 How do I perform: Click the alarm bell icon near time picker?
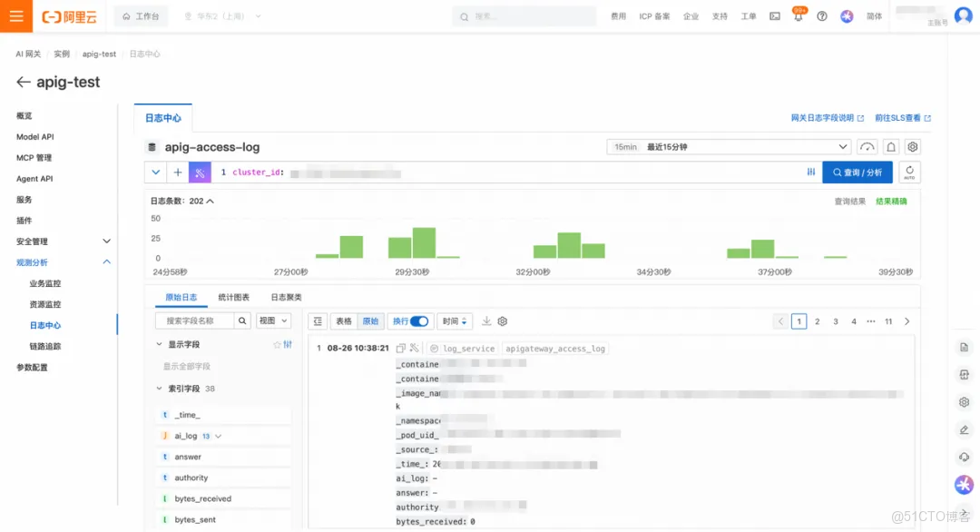click(891, 147)
